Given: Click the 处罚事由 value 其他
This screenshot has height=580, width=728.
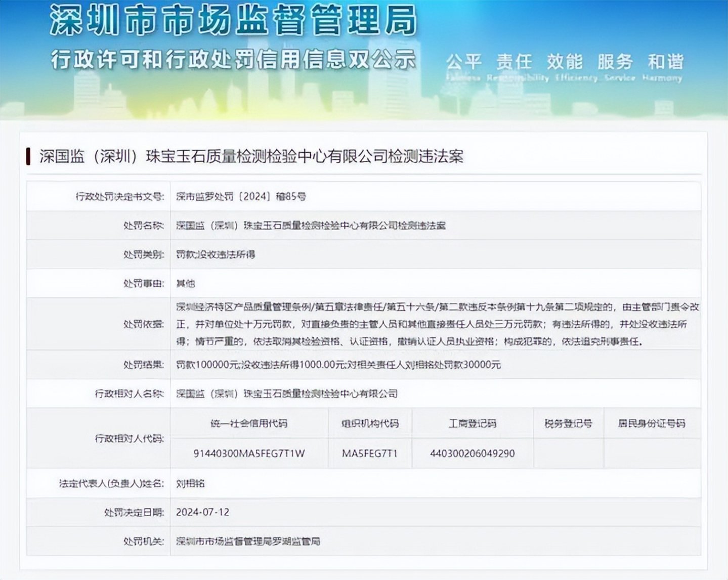Looking at the screenshot, I should click(185, 283).
